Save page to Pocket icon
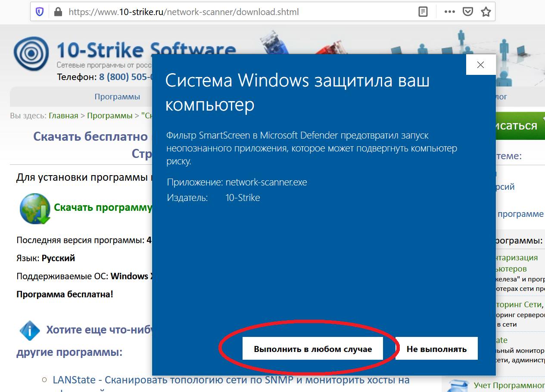This screenshot has width=545, height=392. click(468, 12)
